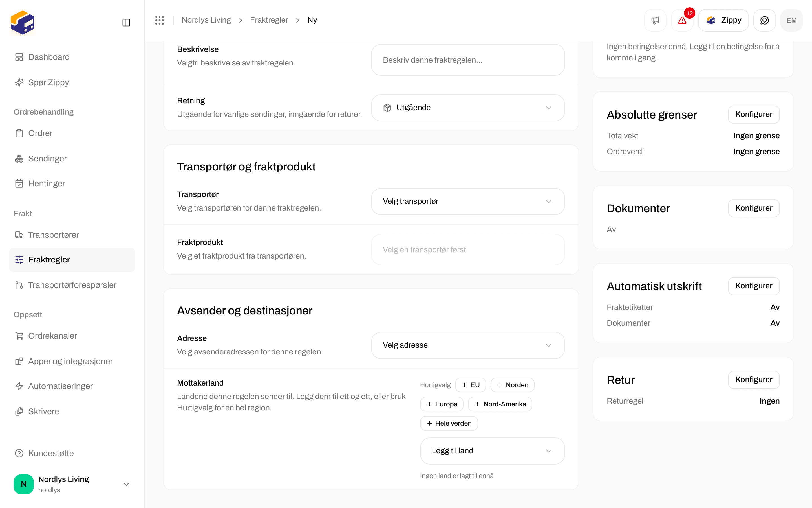Open the announcements megaphone icon
Screen dimensions: 812x508
coord(655,20)
